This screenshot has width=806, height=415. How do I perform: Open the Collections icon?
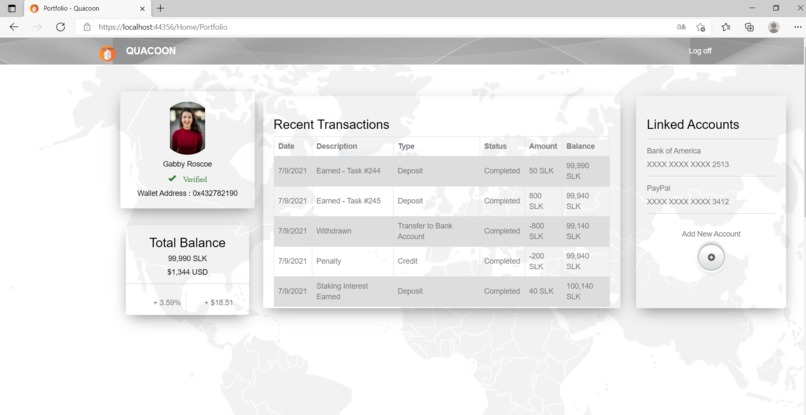point(749,27)
